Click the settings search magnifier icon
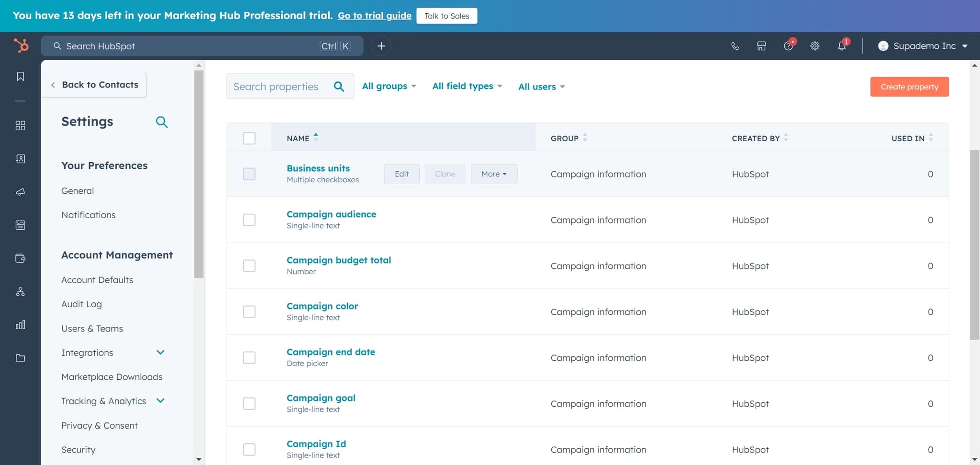 pos(162,122)
